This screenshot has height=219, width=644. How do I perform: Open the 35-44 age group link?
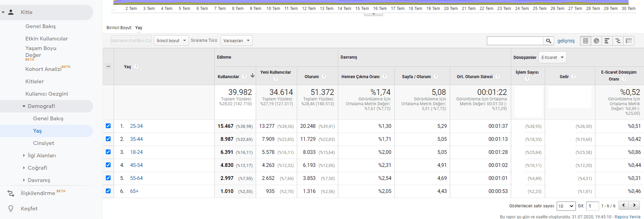point(136,139)
